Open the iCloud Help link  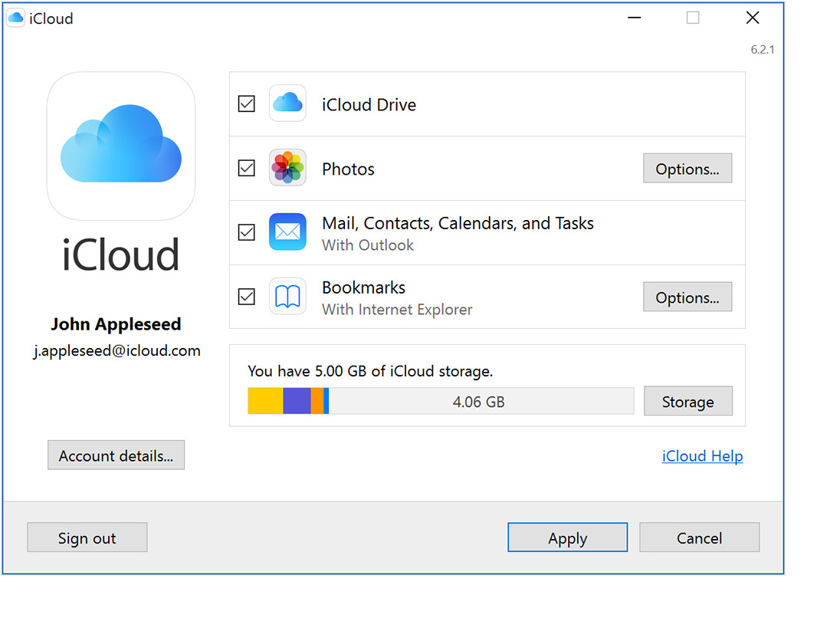click(702, 455)
